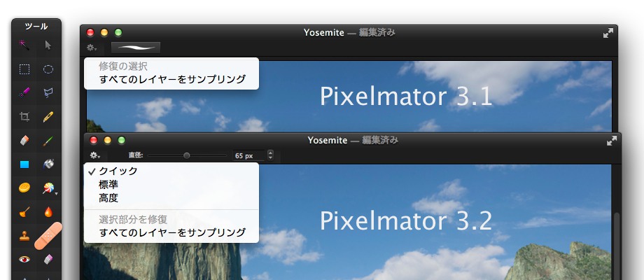Expand the lollipop tool's small arrow
Viewport: 644px width, 280px height.
point(56,193)
